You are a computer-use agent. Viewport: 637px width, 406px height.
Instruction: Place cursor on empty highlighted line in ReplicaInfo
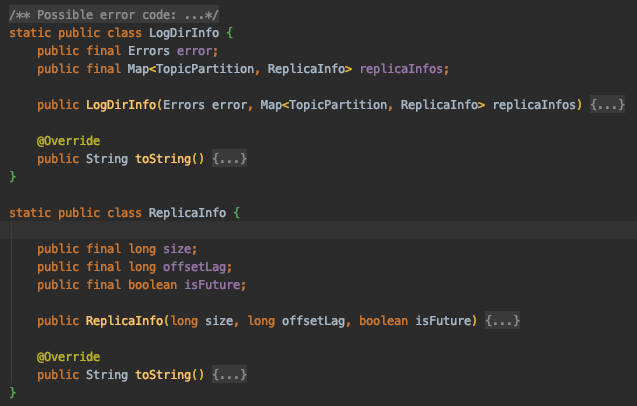(318, 230)
